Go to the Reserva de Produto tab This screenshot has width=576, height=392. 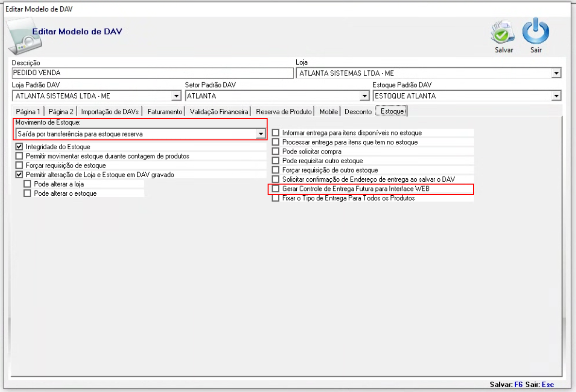(284, 112)
